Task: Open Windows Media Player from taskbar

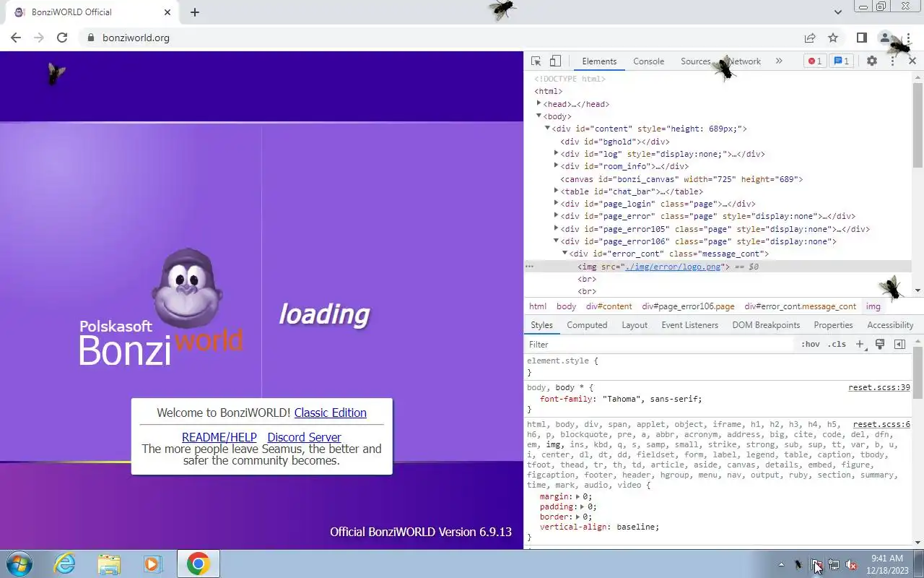Action: [152, 564]
